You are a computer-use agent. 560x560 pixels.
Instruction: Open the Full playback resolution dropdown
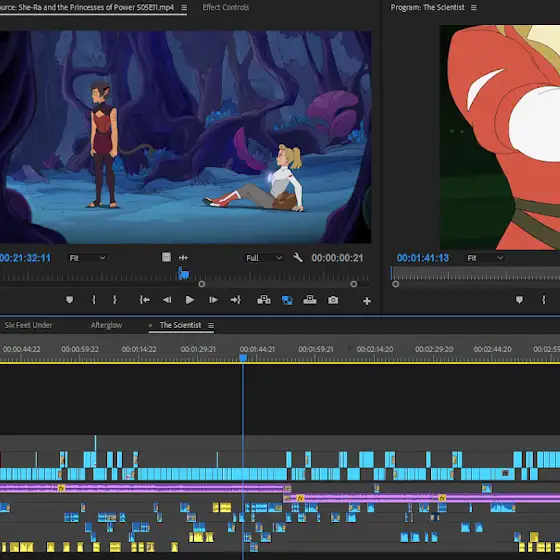tap(264, 258)
